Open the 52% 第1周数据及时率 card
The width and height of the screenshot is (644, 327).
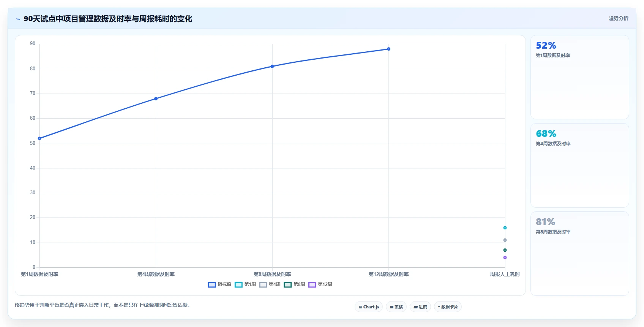tap(580, 77)
